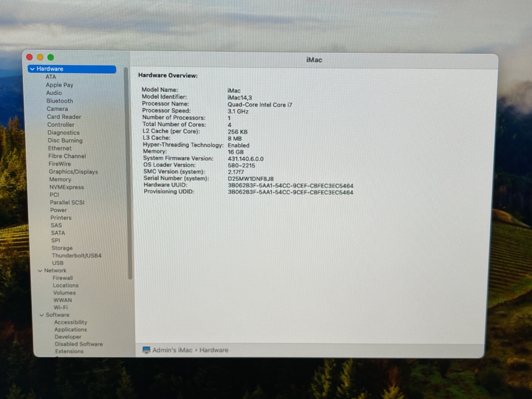Screen dimensions: 532x399
Task: Click the sidebar vertical scrollbar
Action: (x=127, y=173)
